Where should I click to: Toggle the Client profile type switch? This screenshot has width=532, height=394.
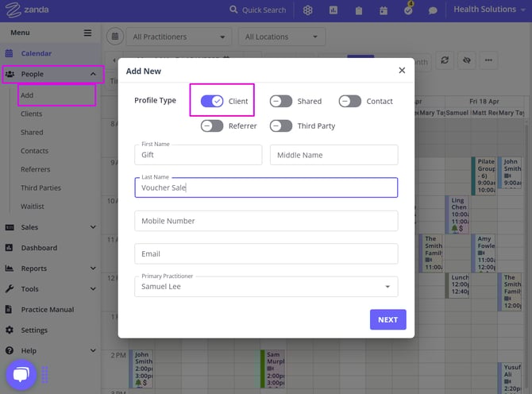click(212, 101)
